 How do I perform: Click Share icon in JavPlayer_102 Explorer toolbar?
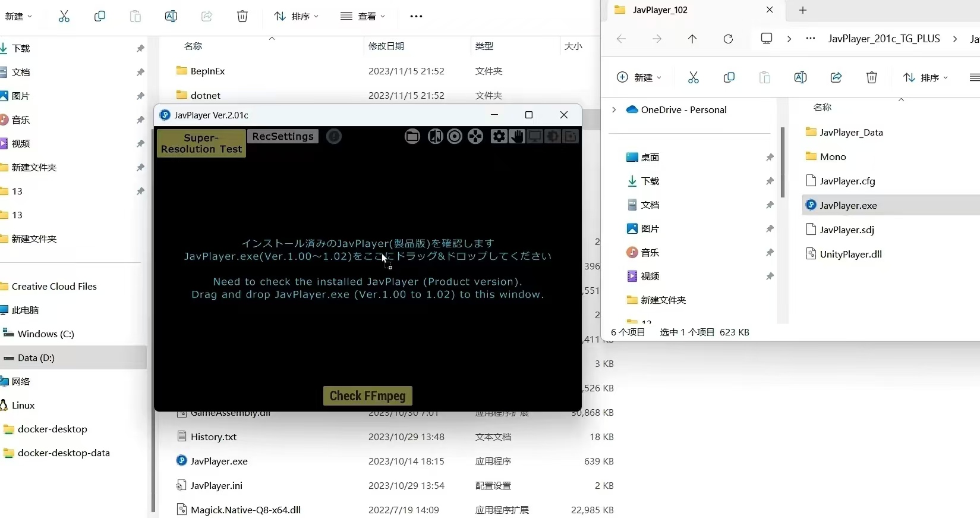pyautogui.click(x=836, y=77)
